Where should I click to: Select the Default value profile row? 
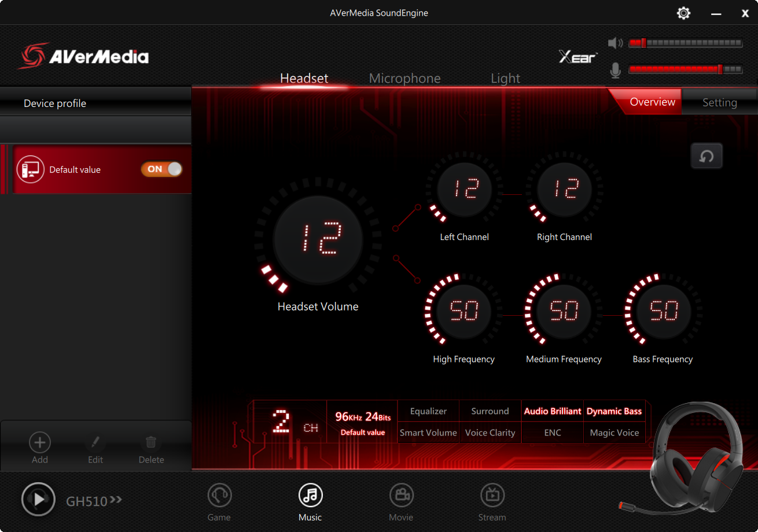pyautogui.click(x=95, y=169)
